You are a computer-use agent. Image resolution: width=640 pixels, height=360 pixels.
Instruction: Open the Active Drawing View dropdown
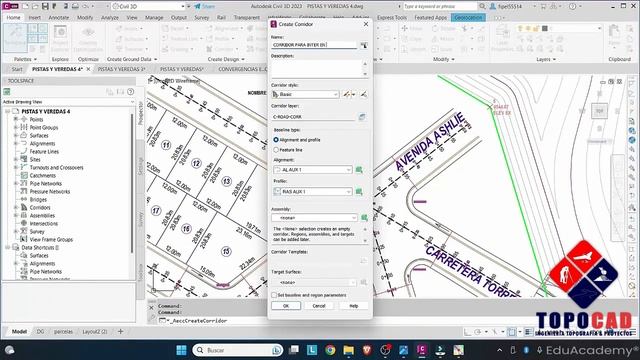69,102
